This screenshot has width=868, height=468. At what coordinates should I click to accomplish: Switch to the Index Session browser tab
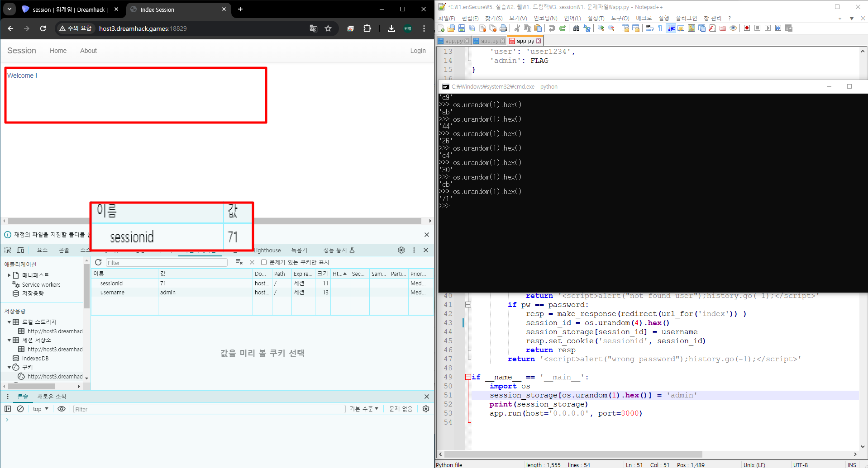(178, 9)
